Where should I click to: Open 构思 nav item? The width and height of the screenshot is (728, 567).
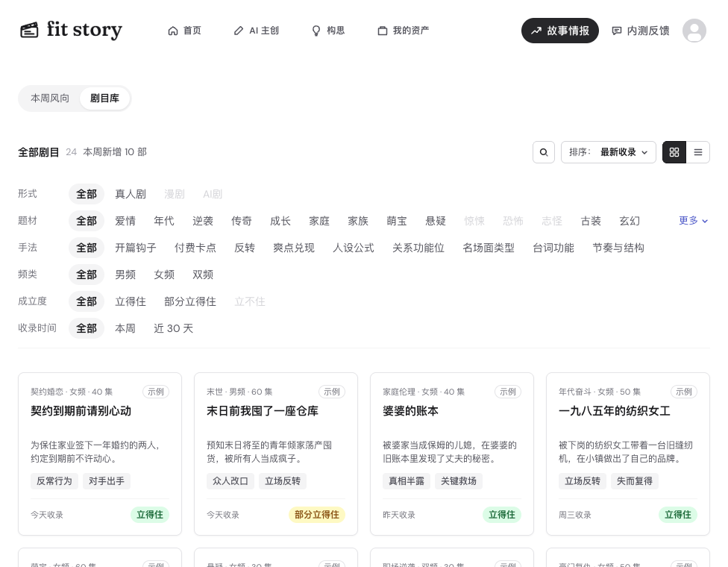tap(328, 31)
